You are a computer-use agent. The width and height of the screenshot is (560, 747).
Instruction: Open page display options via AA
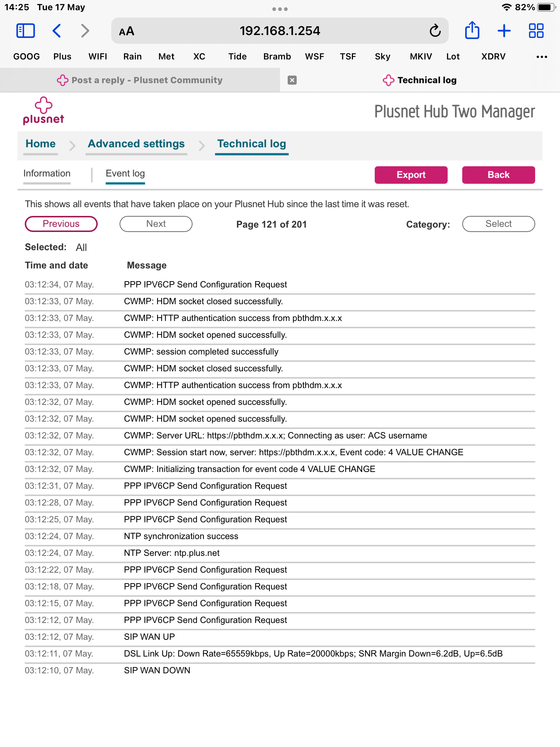click(126, 31)
